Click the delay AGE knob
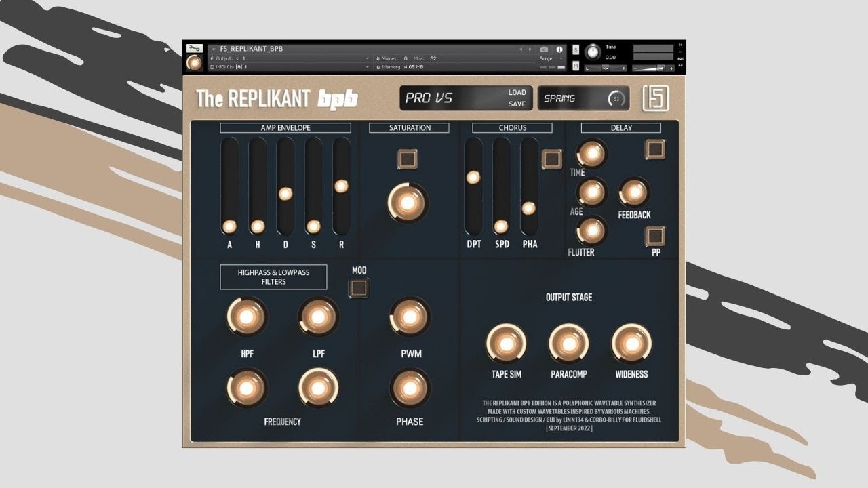868x488 pixels. click(592, 192)
